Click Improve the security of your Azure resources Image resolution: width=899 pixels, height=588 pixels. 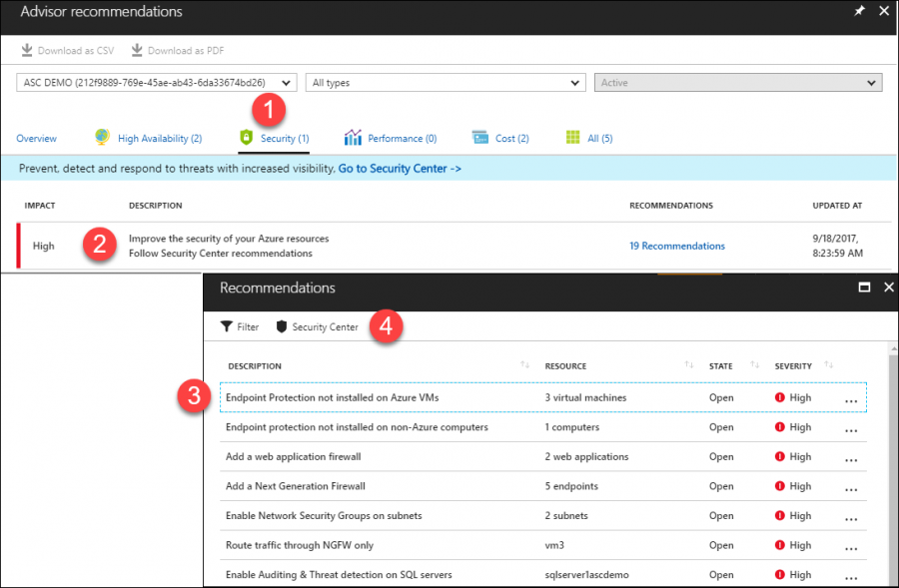229,239
